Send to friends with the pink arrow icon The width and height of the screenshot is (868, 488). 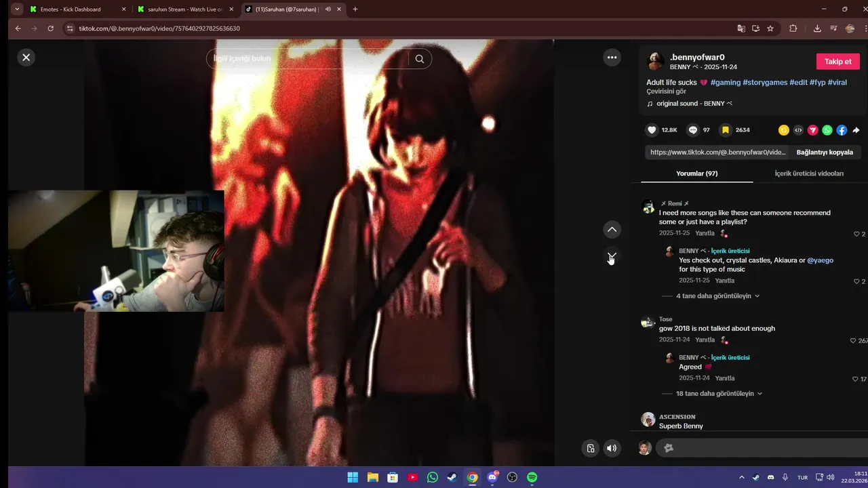(812, 130)
